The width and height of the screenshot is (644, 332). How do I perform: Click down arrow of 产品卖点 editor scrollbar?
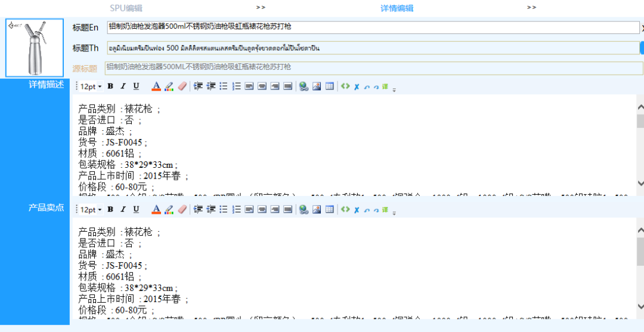pyautogui.click(x=640, y=306)
